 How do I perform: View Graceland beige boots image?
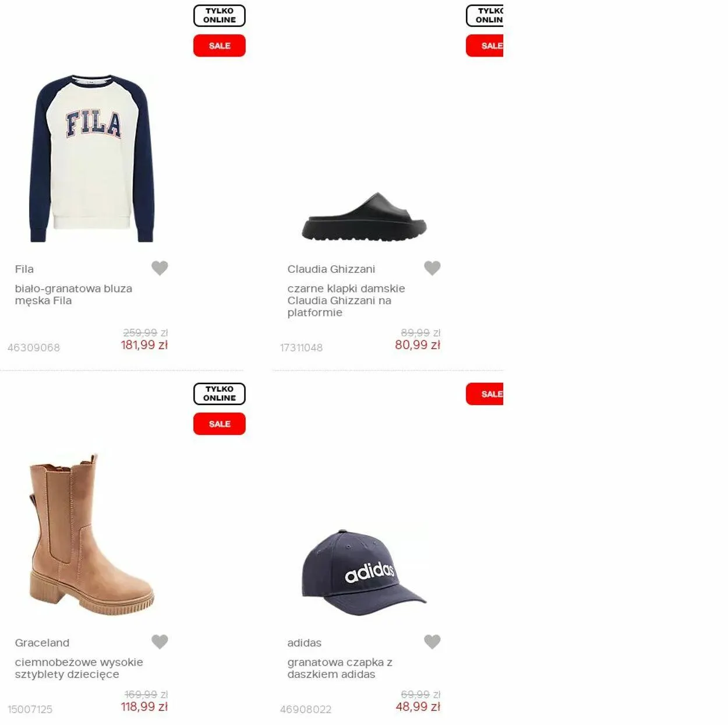pyautogui.click(x=91, y=534)
